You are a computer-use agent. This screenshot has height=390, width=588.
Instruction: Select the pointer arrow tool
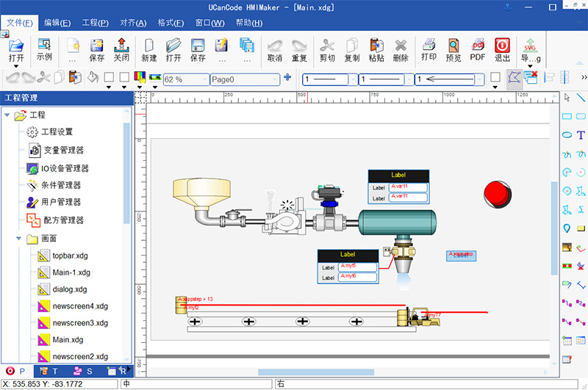[567, 97]
